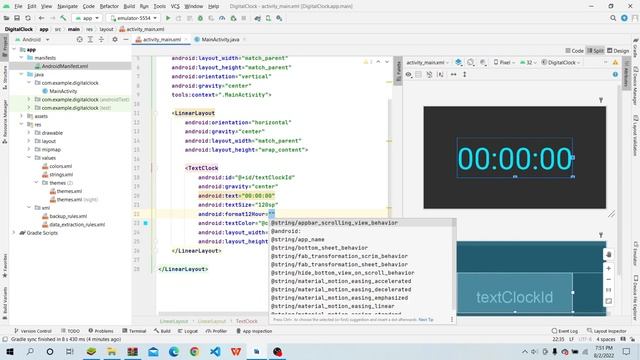This screenshot has height=360, width=640.
Task: Click orientation for preview icon
Action: tap(471, 62)
